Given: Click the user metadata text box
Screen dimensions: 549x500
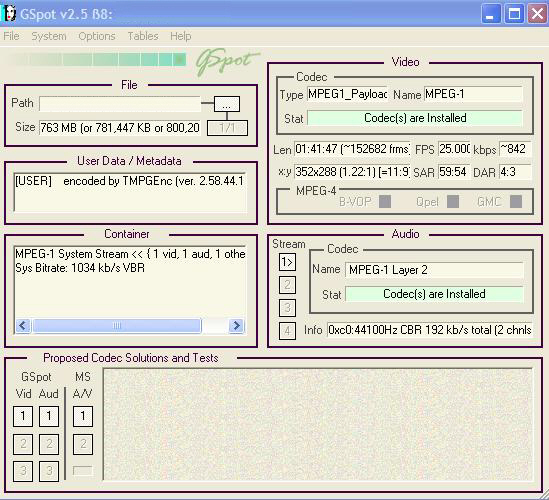Looking at the screenshot, I should (130, 192).
